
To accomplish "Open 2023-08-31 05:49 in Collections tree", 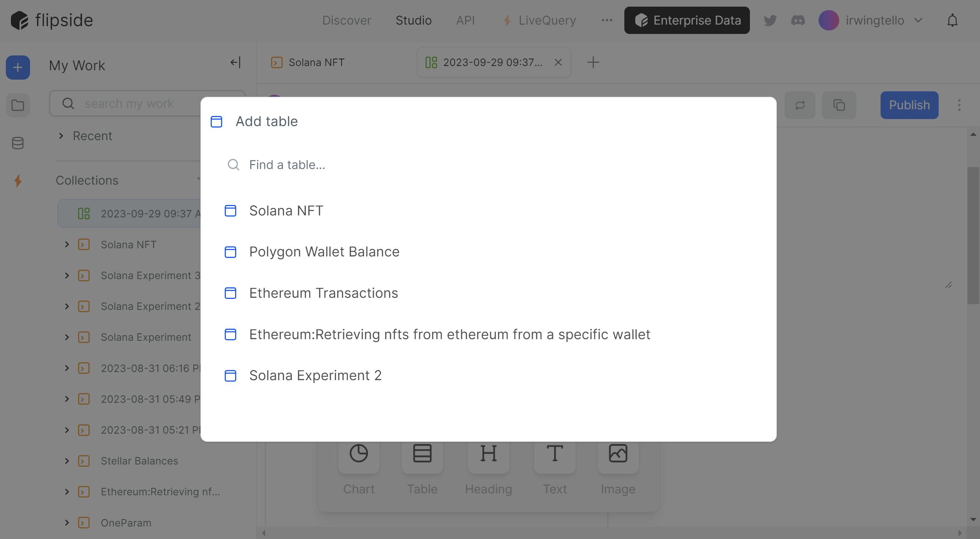I will (151, 399).
